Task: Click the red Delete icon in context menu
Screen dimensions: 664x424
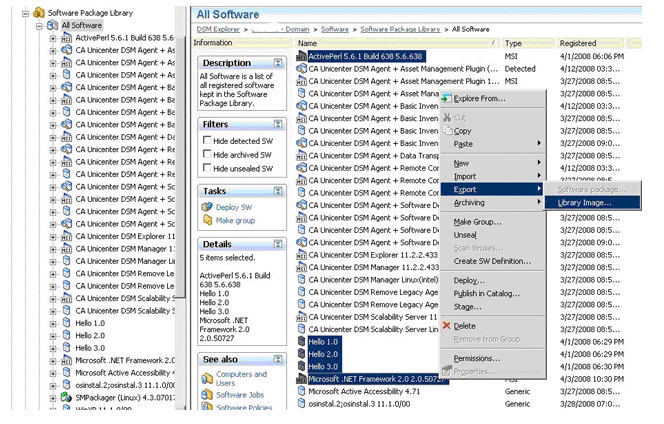Action: pos(446,326)
